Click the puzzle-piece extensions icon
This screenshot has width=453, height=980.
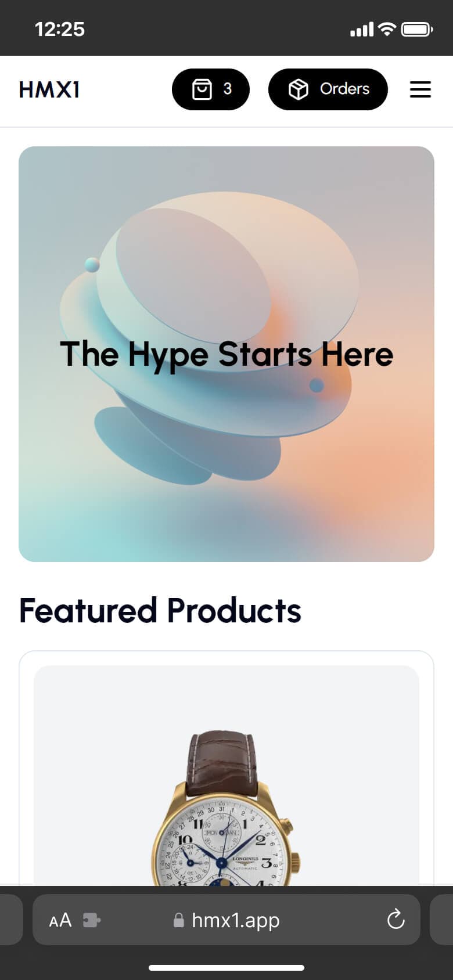point(91,920)
